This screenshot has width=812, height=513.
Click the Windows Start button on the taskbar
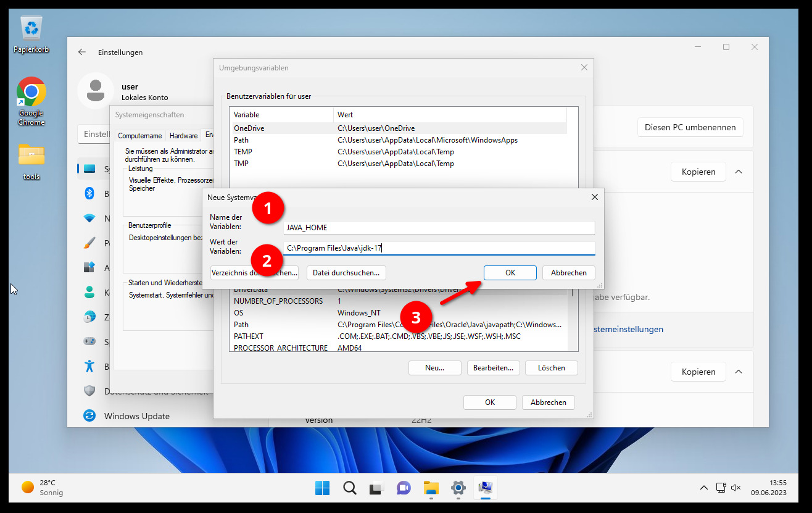click(322, 488)
